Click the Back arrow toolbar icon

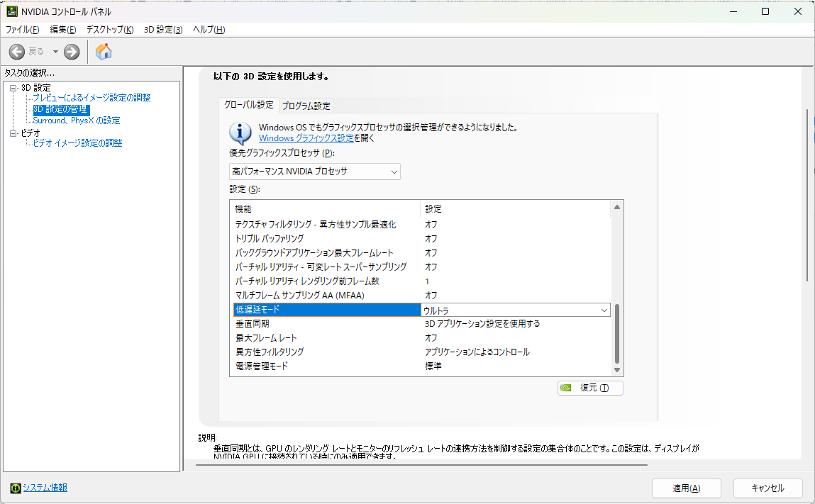16,52
